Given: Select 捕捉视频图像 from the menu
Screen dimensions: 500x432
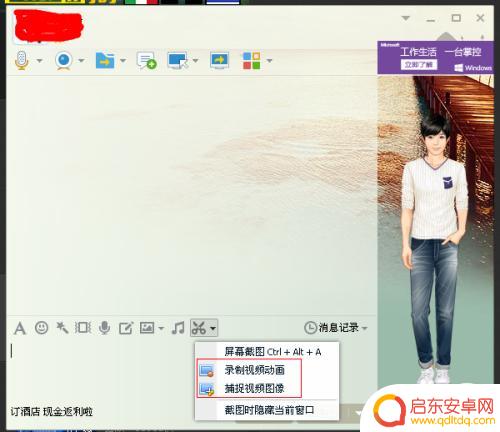Looking at the screenshot, I should point(267,388).
